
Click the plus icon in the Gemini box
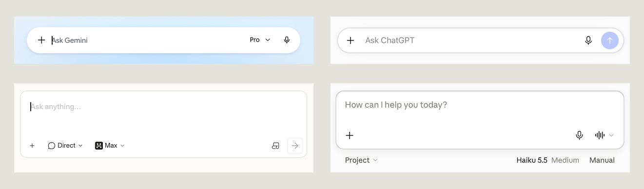tap(41, 40)
